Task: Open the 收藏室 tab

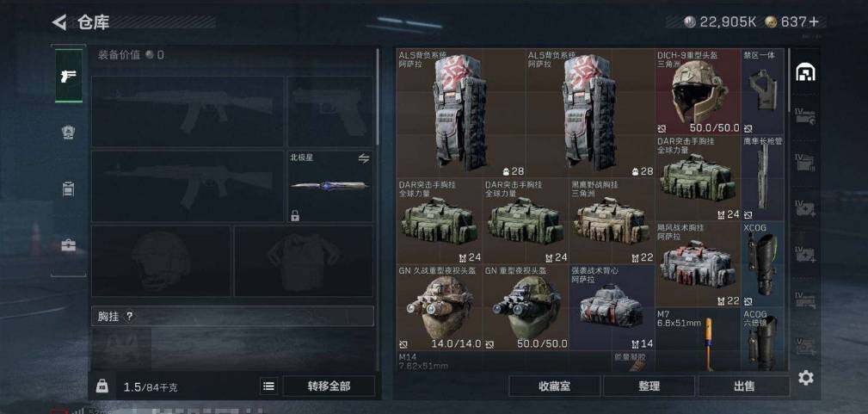Action: point(555,386)
